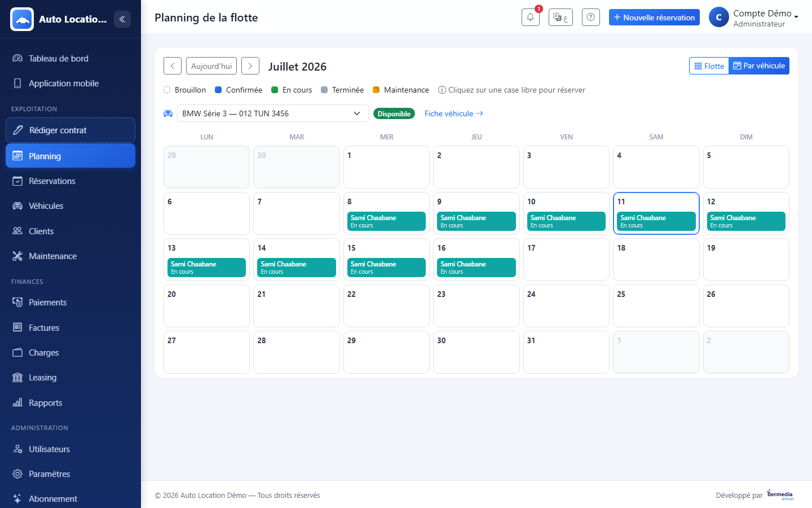
Task: Click the Maintenance tools icon
Action: (17, 256)
